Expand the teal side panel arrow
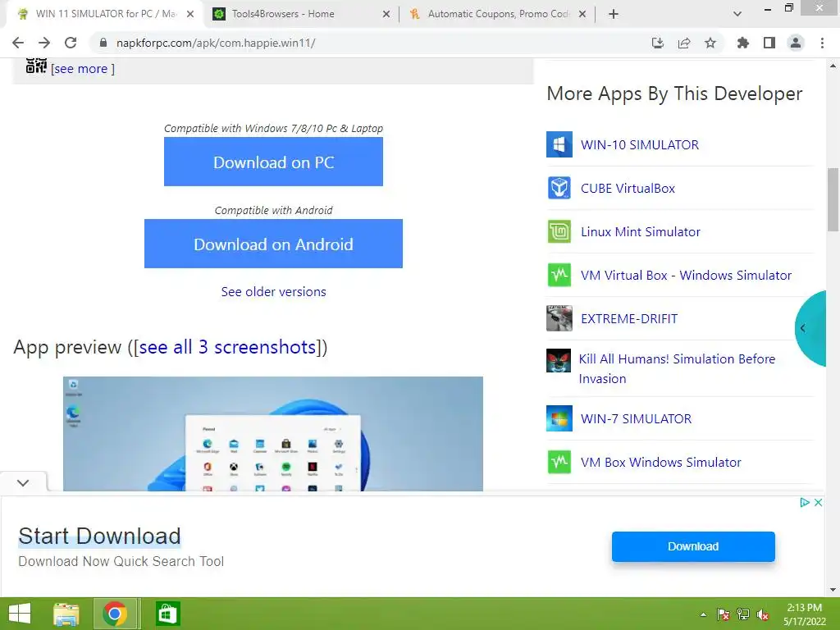 click(x=803, y=328)
